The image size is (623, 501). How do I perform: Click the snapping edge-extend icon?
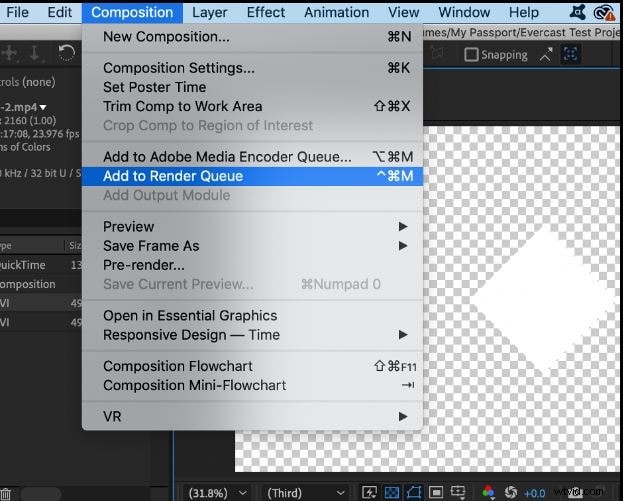click(x=546, y=54)
